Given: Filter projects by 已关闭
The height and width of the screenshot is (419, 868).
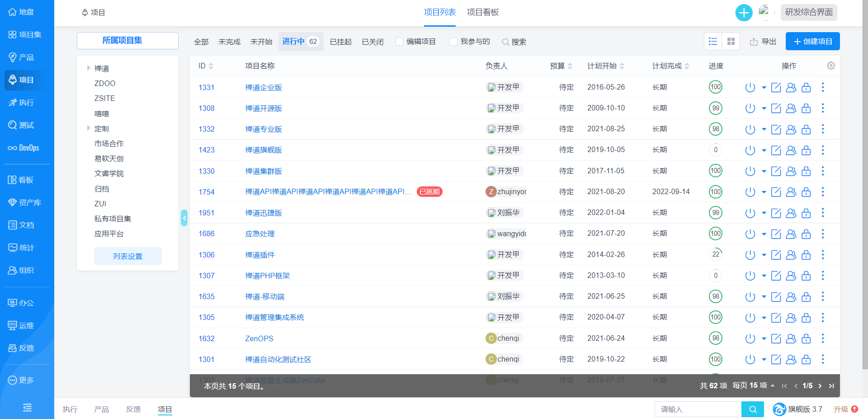Looking at the screenshot, I should pos(373,42).
